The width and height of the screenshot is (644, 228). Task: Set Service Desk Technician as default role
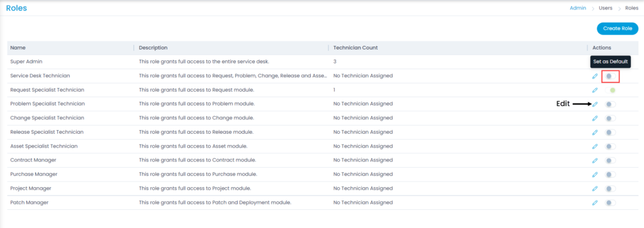[x=610, y=76]
